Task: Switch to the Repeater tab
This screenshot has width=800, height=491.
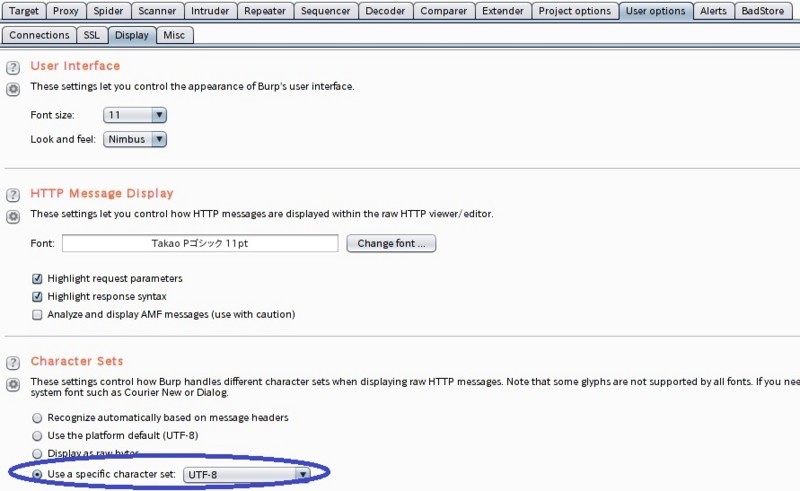Action: pos(265,11)
